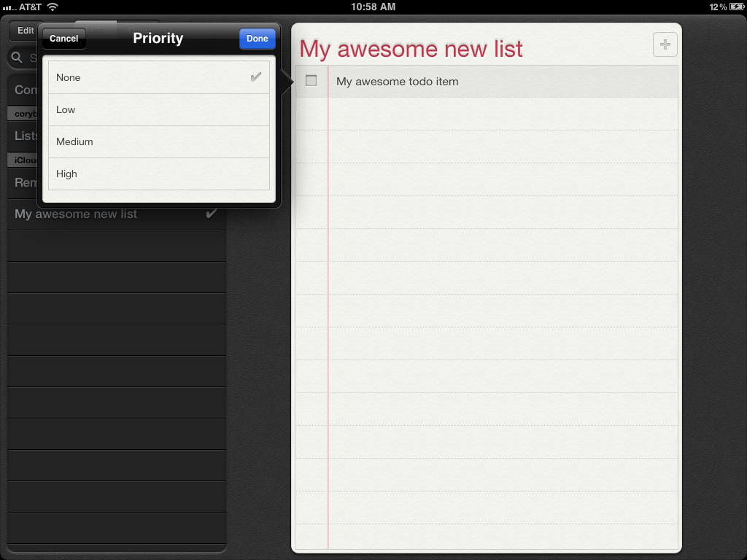Image resolution: width=747 pixels, height=560 pixels.
Task: Select None priority option
Action: point(146,77)
